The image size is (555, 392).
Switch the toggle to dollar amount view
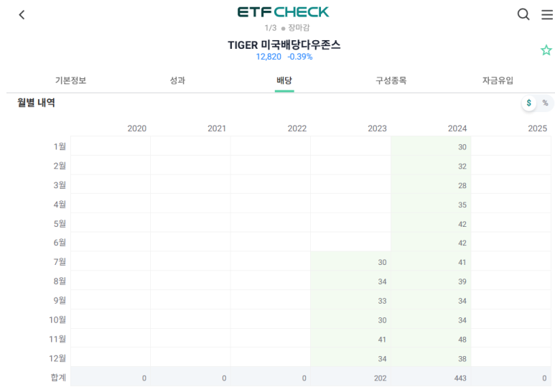pyautogui.click(x=529, y=103)
